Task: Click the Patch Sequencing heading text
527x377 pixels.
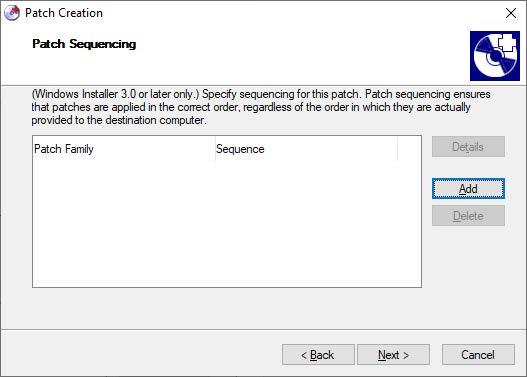Action: 84,44
